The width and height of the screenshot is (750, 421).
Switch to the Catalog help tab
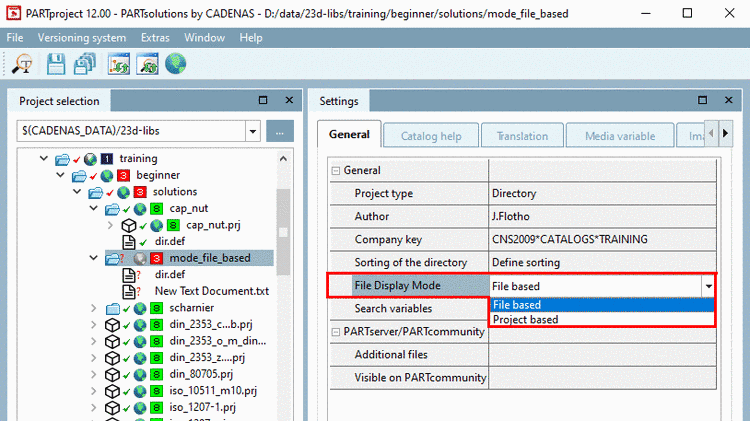(x=431, y=136)
